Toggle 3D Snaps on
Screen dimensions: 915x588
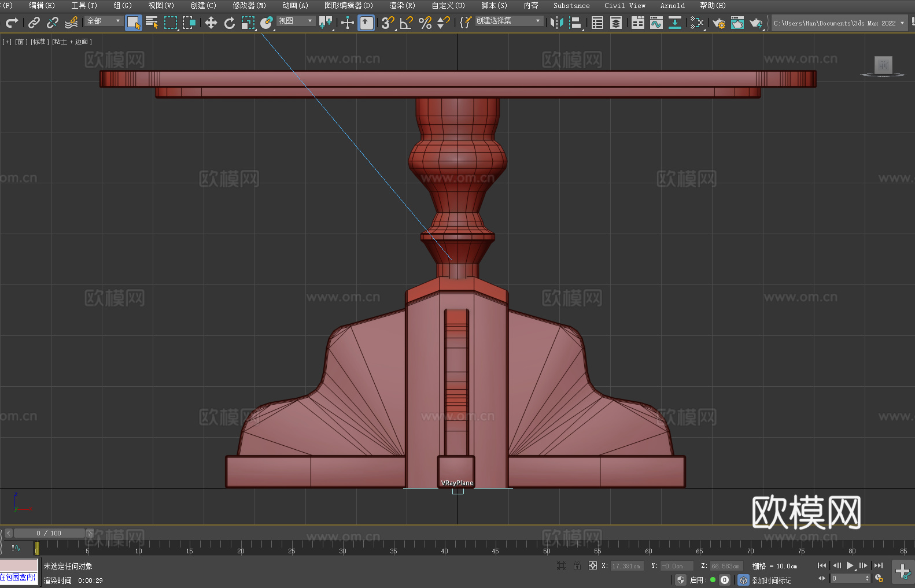point(388,23)
